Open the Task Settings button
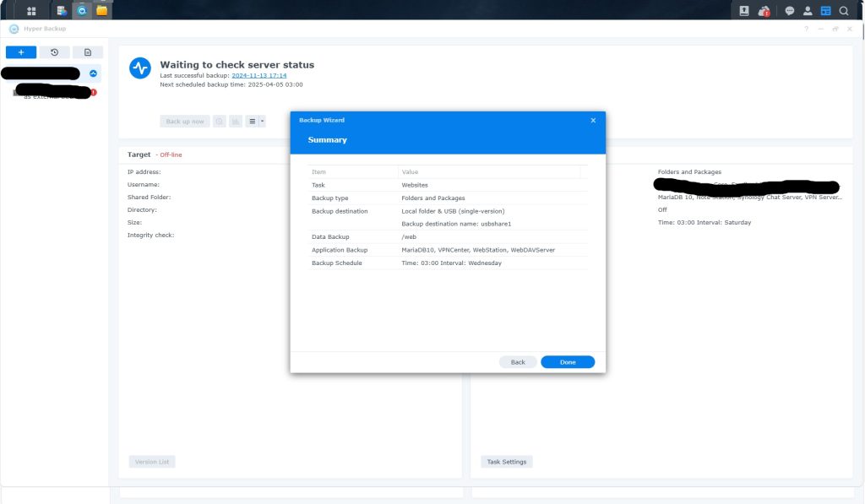Viewport: 865px width, 504px height. pos(507,462)
